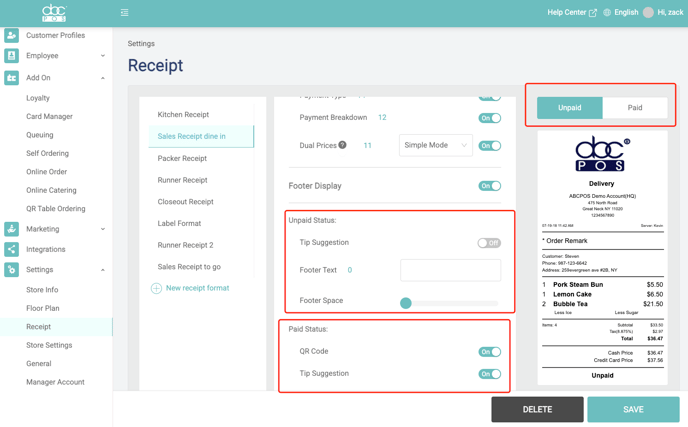The height and width of the screenshot is (427, 688).
Task: Click inside the Footer Text input field
Action: (x=451, y=270)
